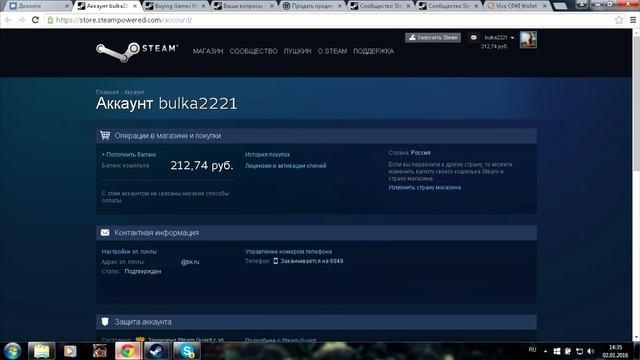Open File Explorer from the taskbar
Viewport: 640px width, 360px height.
pyautogui.click(x=41, y=351)
